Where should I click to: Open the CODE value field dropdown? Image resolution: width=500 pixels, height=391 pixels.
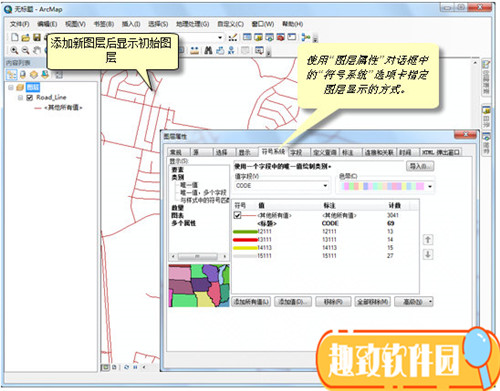pyautogui.click(x=325, y=186)
